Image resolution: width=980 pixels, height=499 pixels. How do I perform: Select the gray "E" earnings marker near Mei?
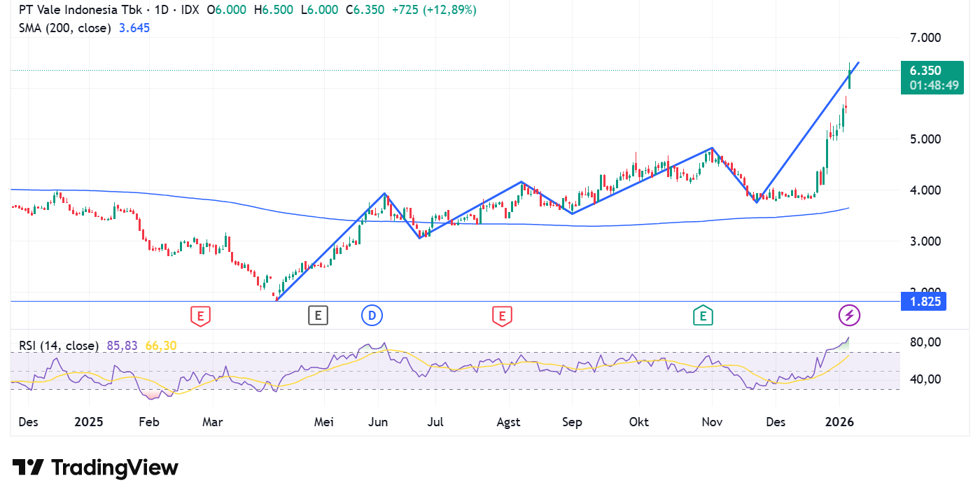point(318,316)
